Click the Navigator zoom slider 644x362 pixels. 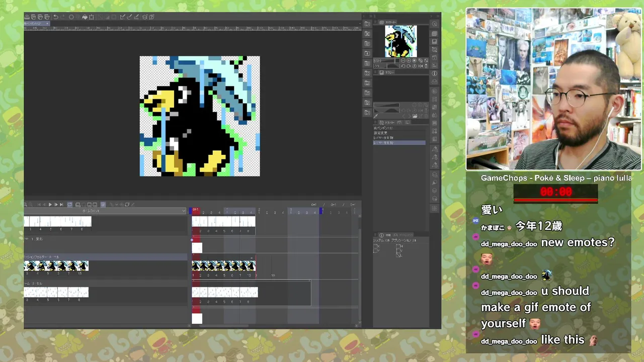point(386,60)
